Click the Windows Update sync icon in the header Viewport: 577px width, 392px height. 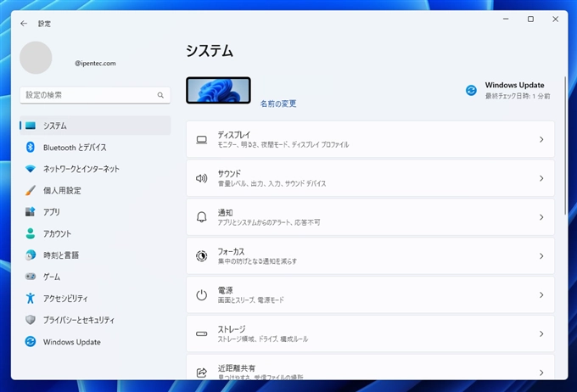[471, 90]
